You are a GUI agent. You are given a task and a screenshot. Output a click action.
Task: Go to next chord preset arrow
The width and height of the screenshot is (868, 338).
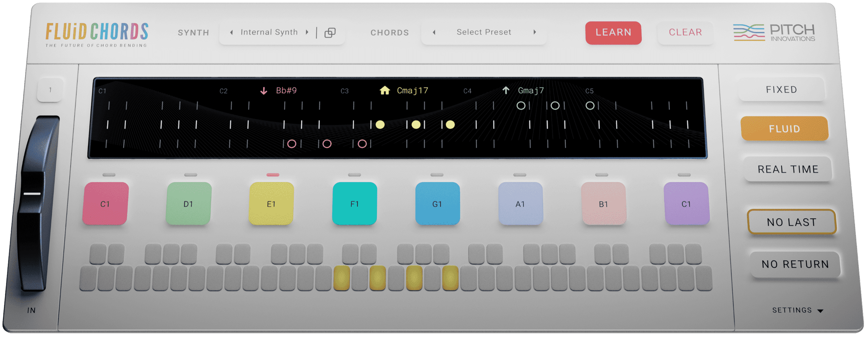pos(535,32)
